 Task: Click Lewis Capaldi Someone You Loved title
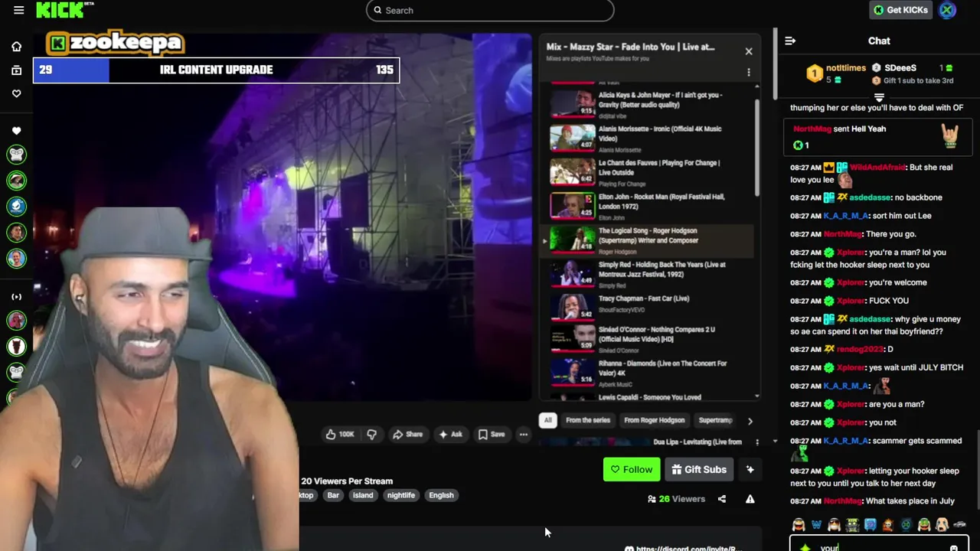[x=649, y=397]
